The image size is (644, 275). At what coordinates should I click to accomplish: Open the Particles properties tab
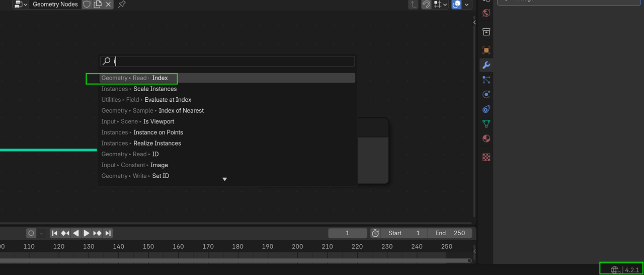(486, 80)
